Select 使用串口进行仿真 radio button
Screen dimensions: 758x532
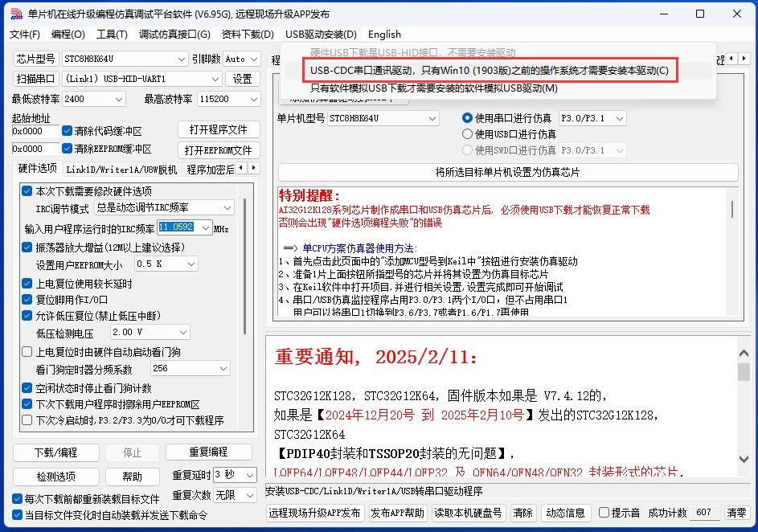click(x=467, y=118)
